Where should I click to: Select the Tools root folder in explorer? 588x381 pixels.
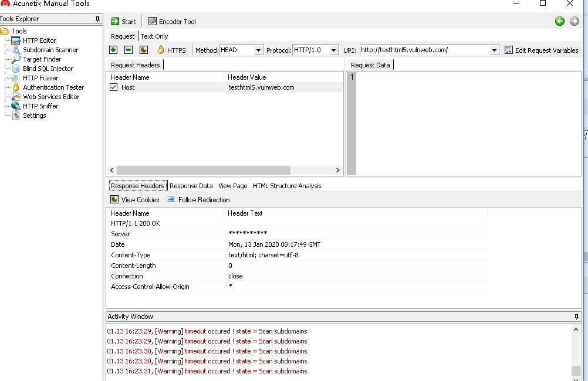(19, 31)
